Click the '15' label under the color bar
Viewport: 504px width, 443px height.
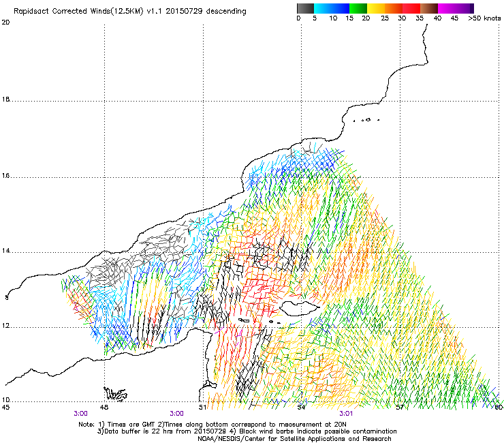click(x=349, y=18)
